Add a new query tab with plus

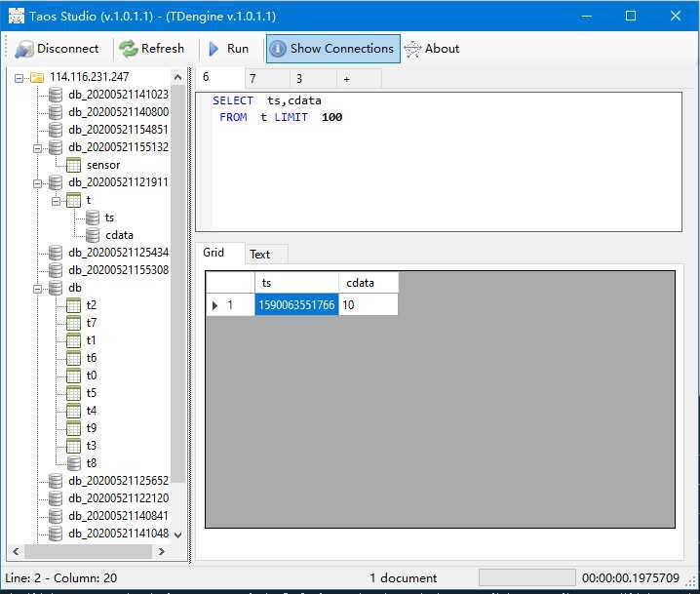click(360, 79)
